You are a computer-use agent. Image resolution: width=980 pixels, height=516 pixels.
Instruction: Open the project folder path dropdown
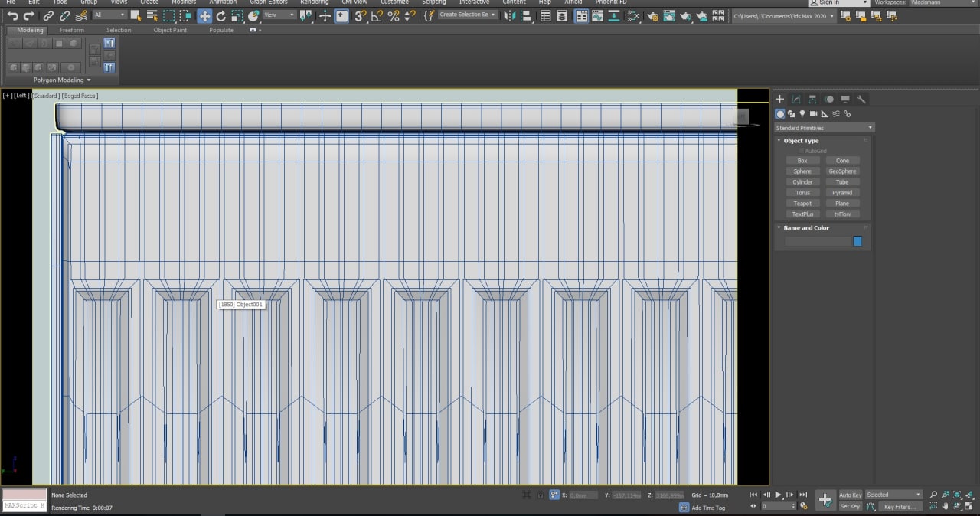pos(784,16)
